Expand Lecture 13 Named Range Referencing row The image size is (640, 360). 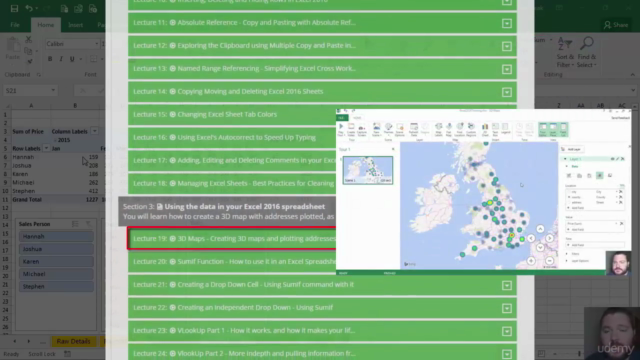(x=507, y=69)
